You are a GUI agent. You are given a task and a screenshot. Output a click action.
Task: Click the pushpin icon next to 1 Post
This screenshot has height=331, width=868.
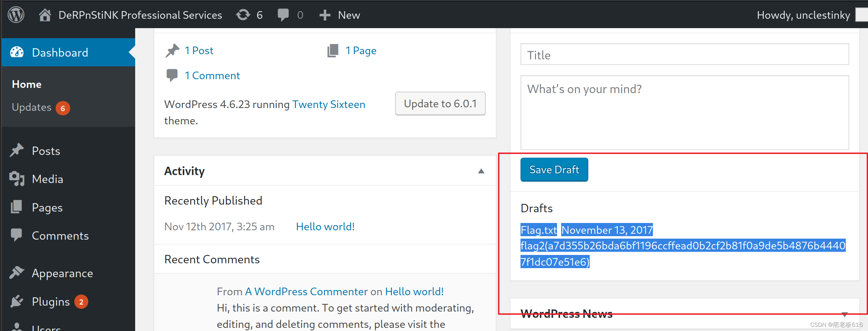click(x=172, y=51)
